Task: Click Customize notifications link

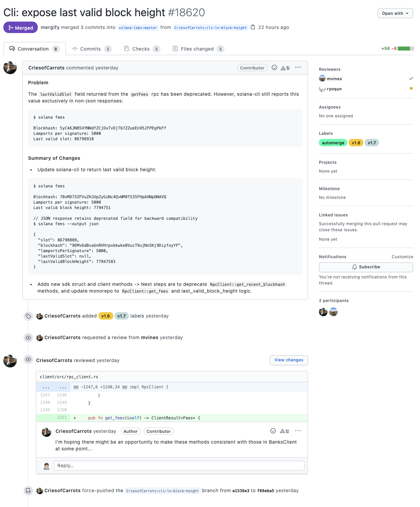Action: coord(402,257)
